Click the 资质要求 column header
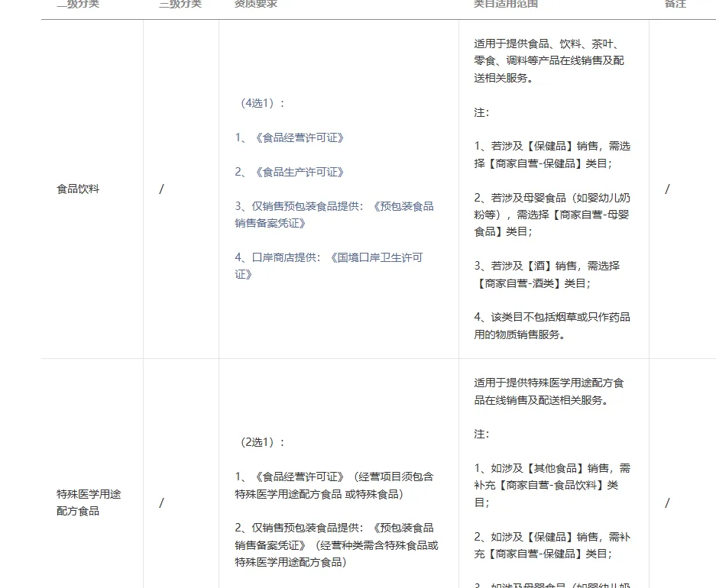 (x=256, y=4)
